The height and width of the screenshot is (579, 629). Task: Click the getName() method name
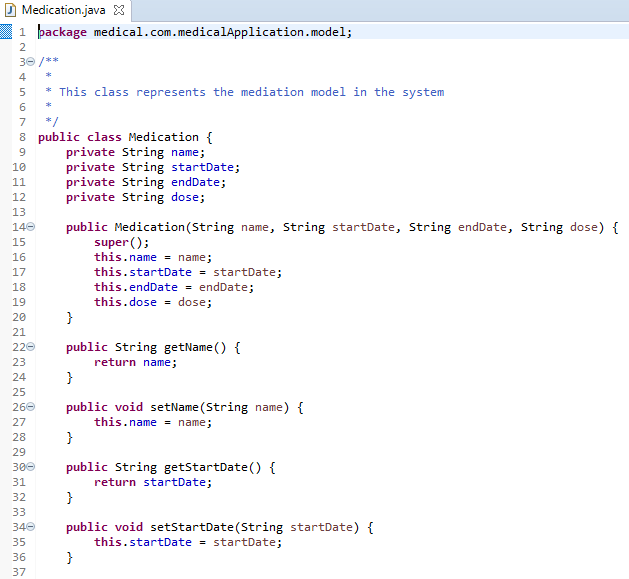[x=195, y=347]
